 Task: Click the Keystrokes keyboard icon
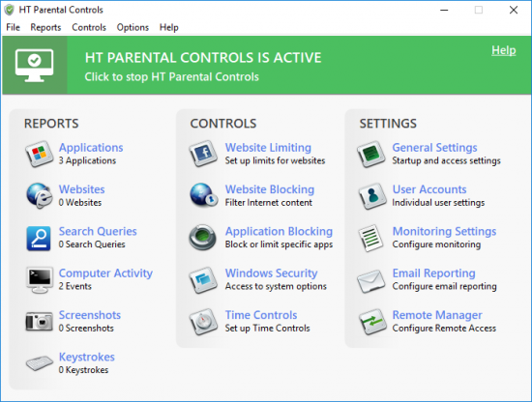click(40, 363)
